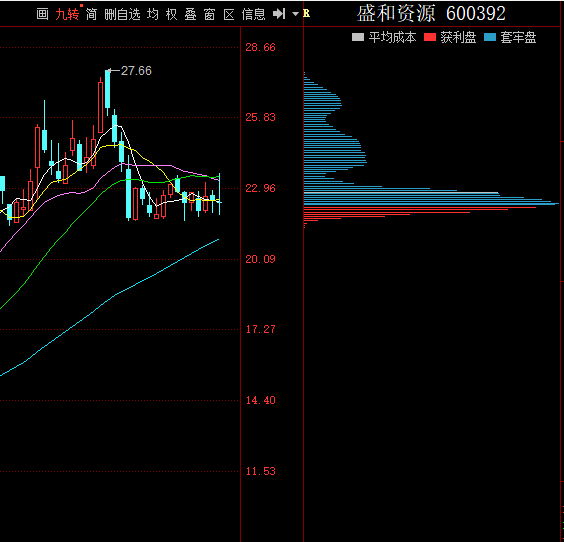The image size is (564, 542).
Task: Open the 权 price adjustment option
Action: coord(172,14)
